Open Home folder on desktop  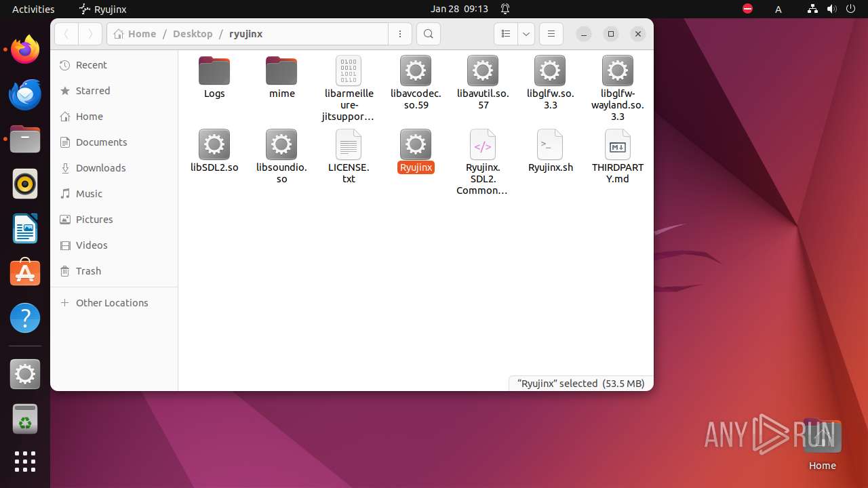822,444
